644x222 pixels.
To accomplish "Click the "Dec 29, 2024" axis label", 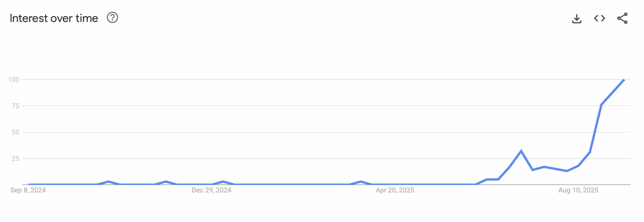I will pyautogui.click(x=212, y=190).
